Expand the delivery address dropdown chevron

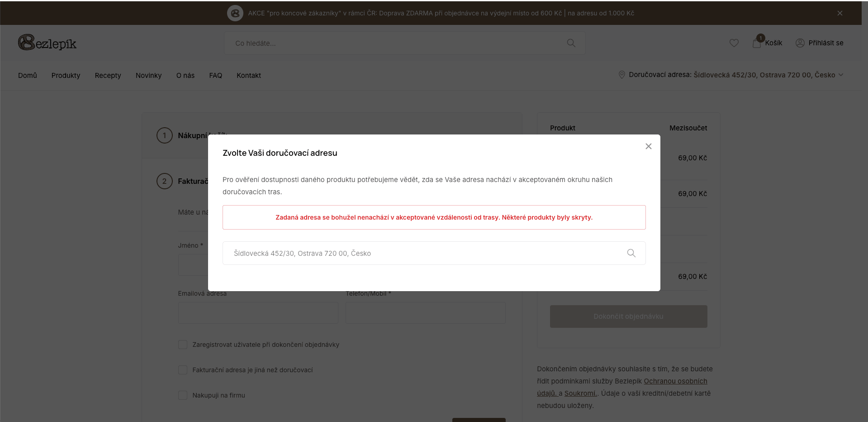pyautogui.click(x=841, y=75)
